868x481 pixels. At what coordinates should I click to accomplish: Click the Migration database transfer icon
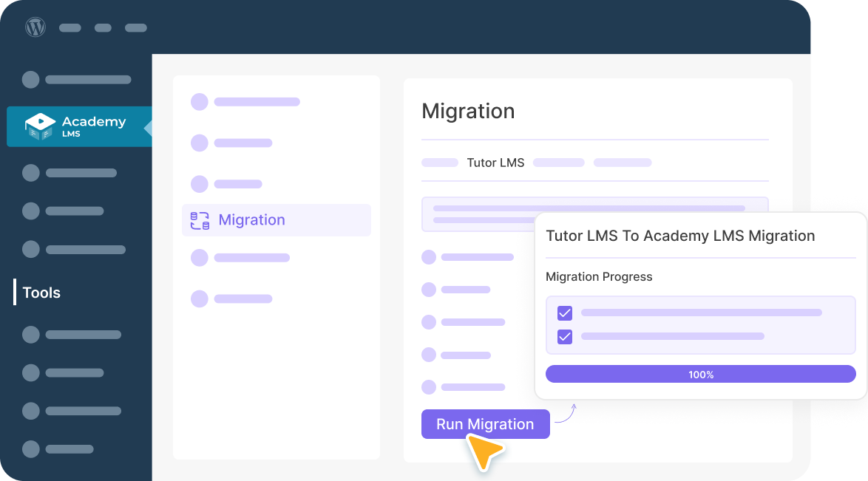click(x=200, y=220)
